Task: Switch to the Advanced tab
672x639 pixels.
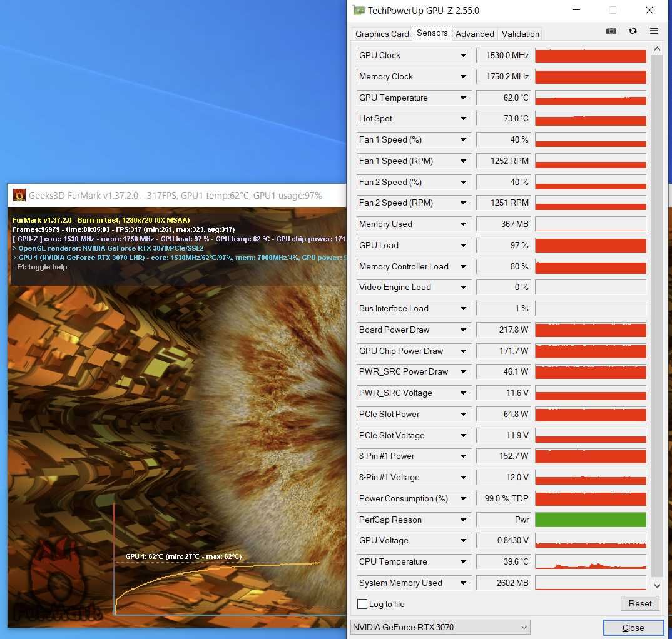Action: [x=474, y=34]
